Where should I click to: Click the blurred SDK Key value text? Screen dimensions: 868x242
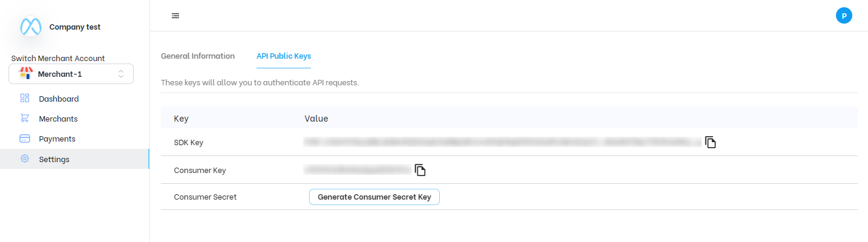503,143
